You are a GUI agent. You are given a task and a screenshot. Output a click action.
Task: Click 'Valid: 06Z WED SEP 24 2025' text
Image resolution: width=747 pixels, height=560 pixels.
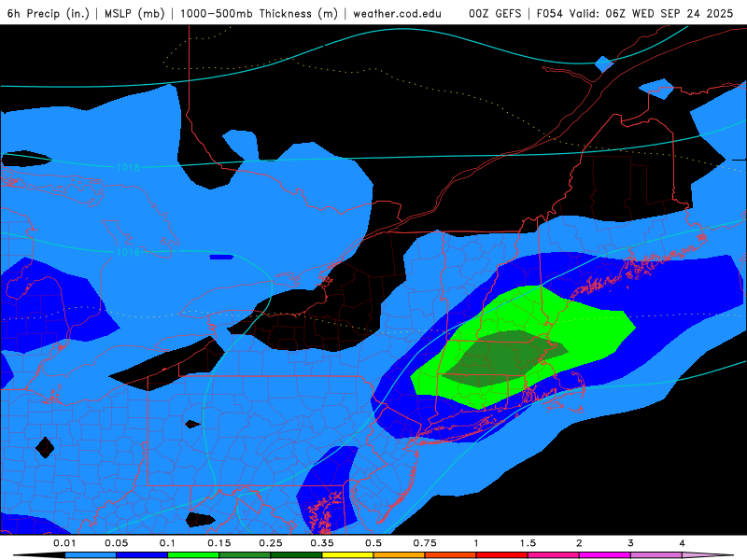point(650,13)
